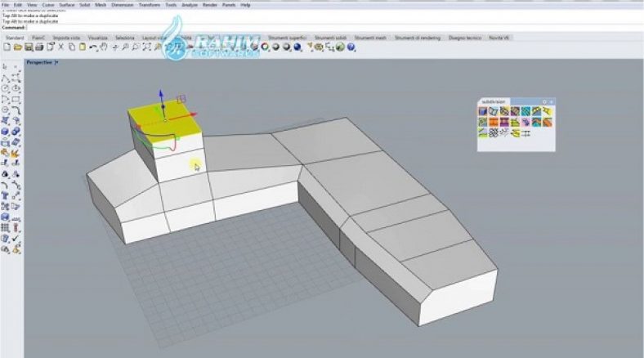Select the blue Box solid tool
This screenshot has height=358, width=644.
5,132
